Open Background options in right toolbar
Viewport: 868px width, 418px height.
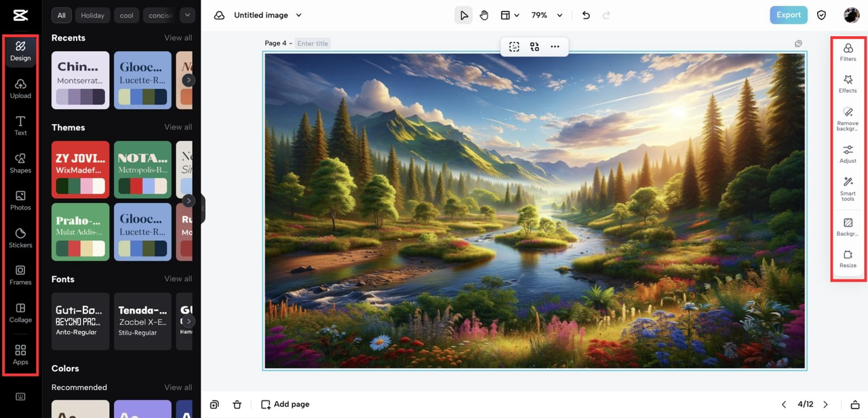pyautogui.click(x=848, y=227)
